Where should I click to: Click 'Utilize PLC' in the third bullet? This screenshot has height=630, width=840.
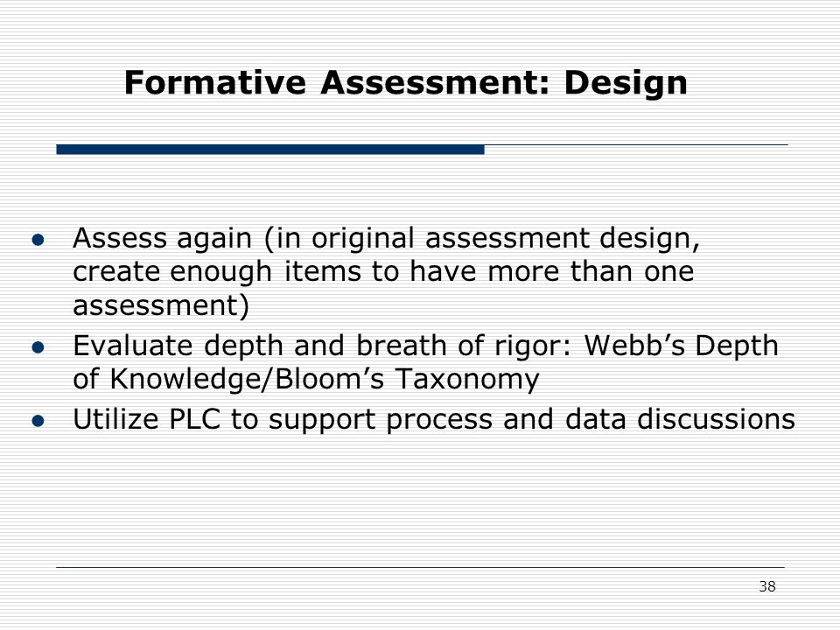(147, 419)
